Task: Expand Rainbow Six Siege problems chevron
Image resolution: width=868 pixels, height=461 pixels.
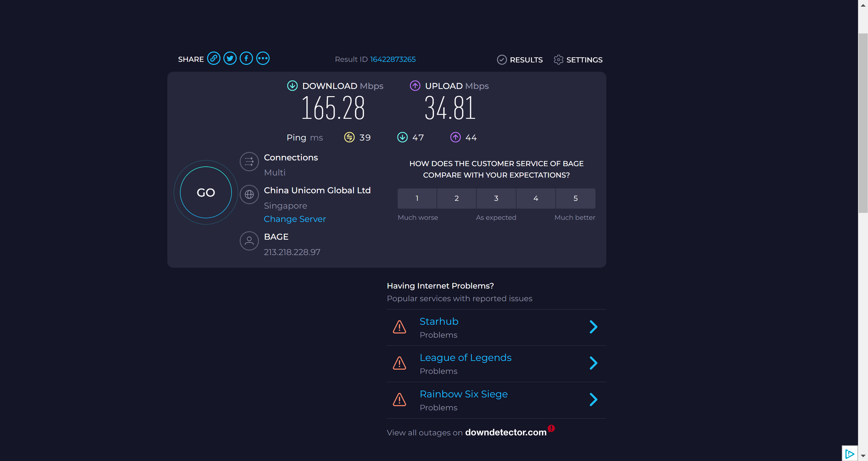Action: click(593, 400)
